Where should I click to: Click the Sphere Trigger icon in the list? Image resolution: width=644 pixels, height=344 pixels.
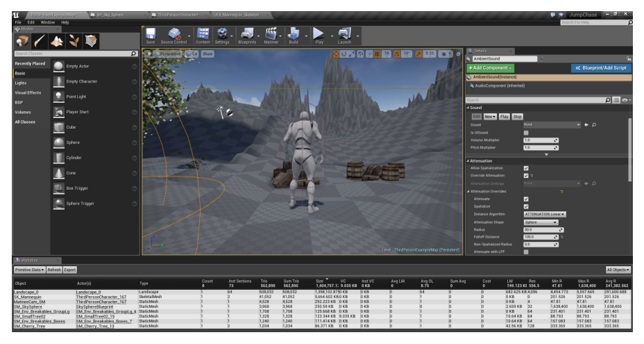tap(59, 204)
